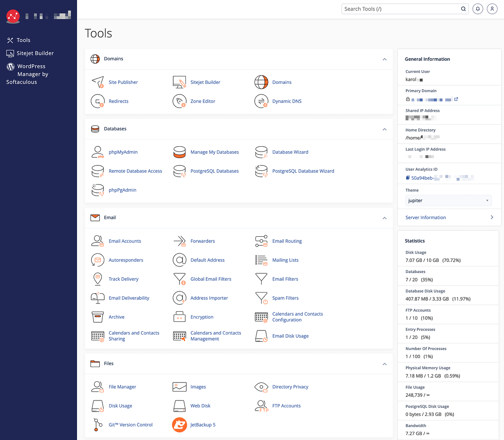Click the notification bell icon
504x440 pixels.
coord(478,9)
